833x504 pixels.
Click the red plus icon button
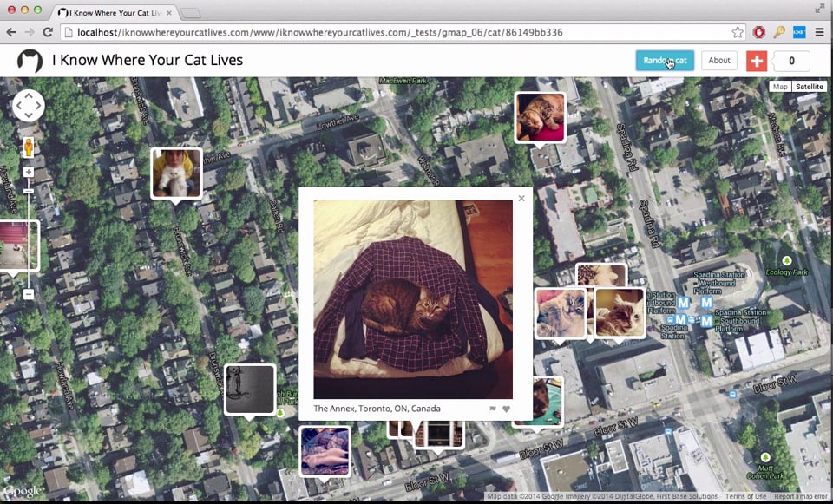pos(757,61)
